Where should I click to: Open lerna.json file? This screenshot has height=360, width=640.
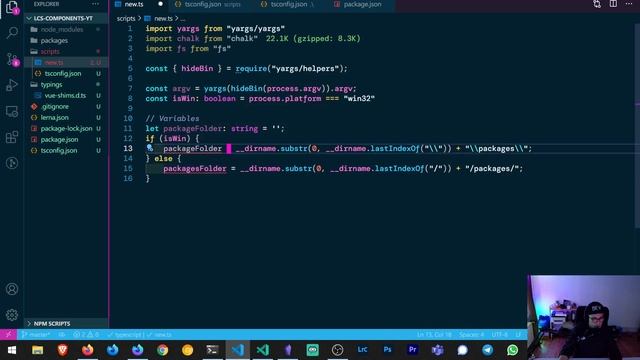(x=54, y=118)
